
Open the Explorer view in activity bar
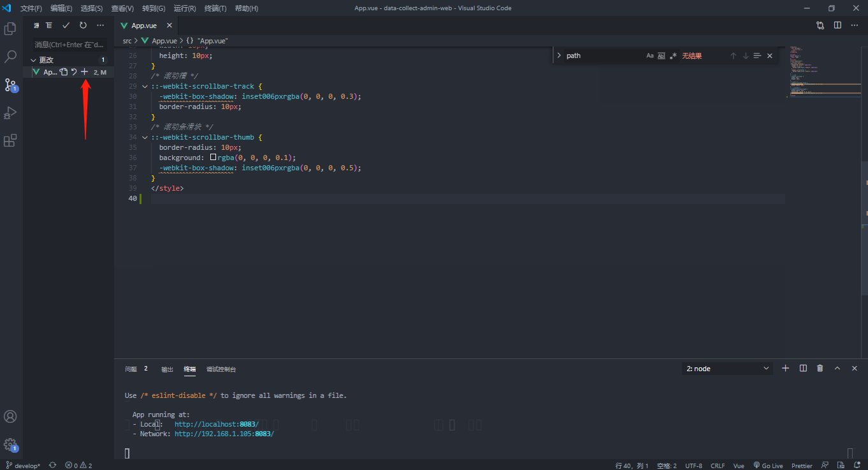[x=10, y=29]
